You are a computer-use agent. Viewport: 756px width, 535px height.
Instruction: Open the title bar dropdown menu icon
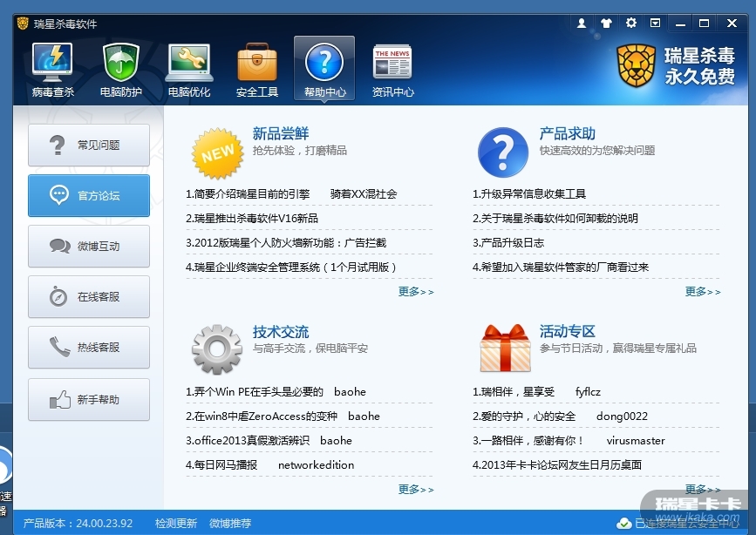click(x=655, y=23)
